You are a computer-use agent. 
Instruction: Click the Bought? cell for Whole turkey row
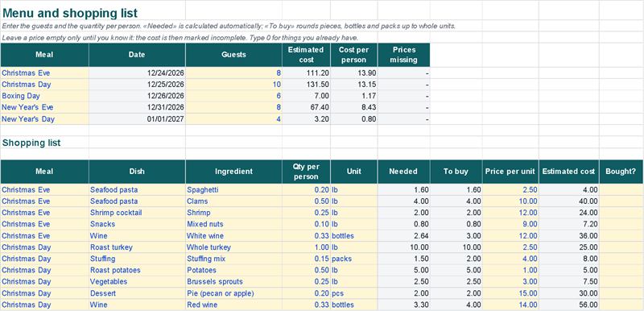(x=621, y=247)
